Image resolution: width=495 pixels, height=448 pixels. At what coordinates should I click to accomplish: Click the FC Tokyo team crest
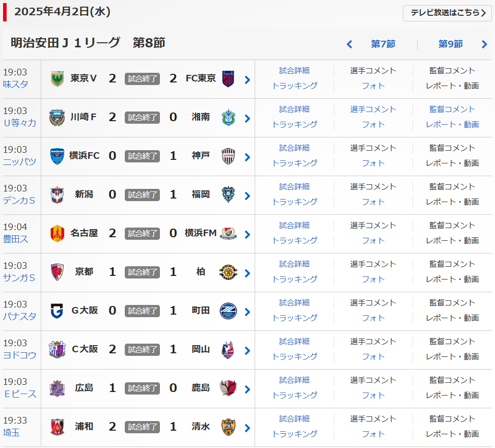coord(228,79)
